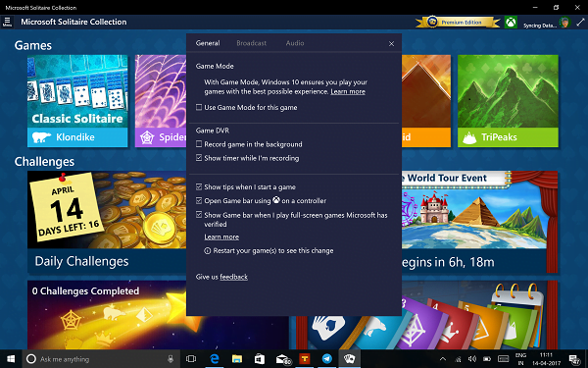Image resolution: width=588 pixels, height=368 pixels.
Task: Click Learn more link below verified games option
Action: [221, 237]
